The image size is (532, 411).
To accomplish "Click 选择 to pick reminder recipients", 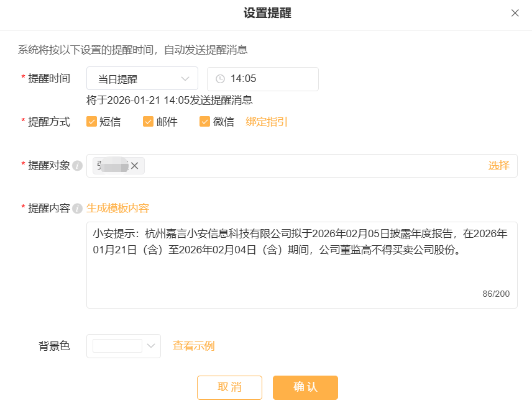I will pos(498,165).
